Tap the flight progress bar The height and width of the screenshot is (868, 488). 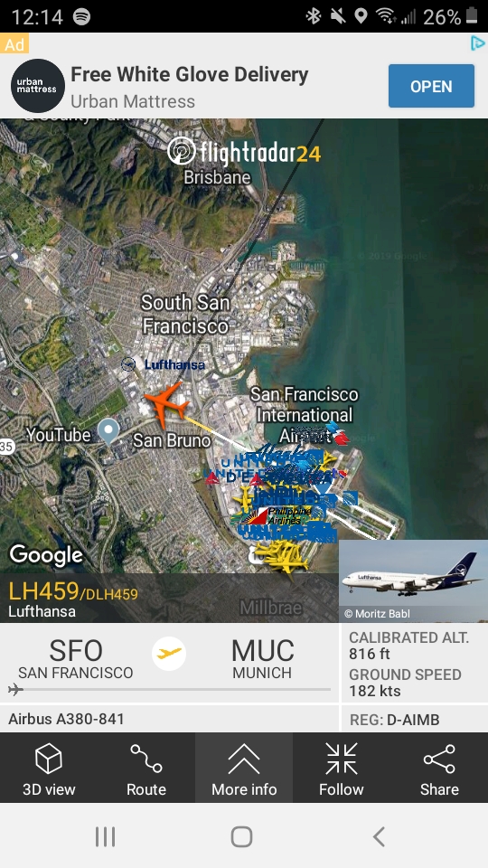tap(170, 690)
